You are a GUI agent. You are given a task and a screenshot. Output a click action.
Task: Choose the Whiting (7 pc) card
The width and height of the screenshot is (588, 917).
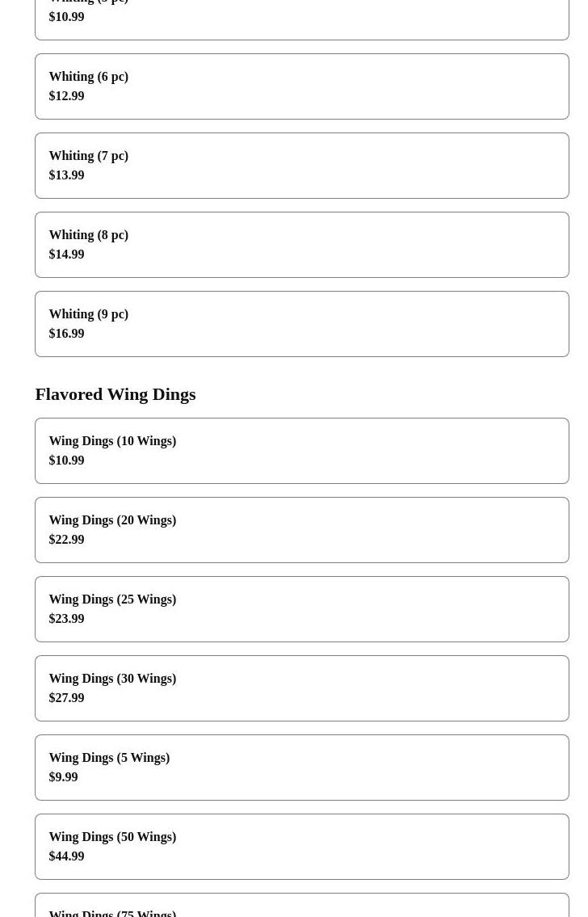[301, 166]
